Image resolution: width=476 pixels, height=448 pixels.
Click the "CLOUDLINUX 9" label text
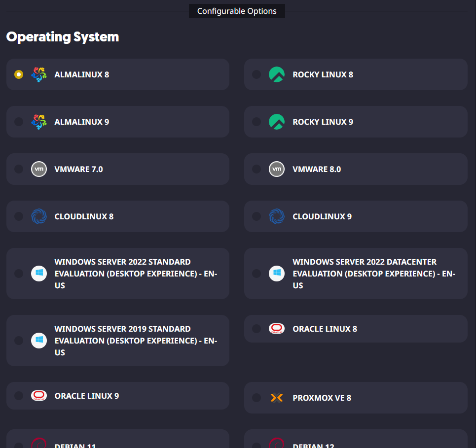pos(322,216)
